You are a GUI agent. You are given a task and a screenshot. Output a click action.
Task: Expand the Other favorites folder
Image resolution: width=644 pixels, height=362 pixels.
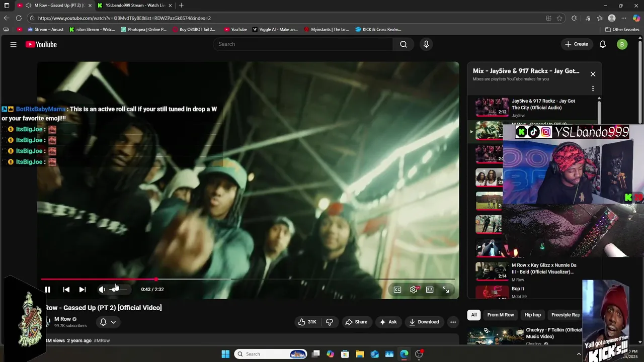pyautogui.click(x=622, y=29)
